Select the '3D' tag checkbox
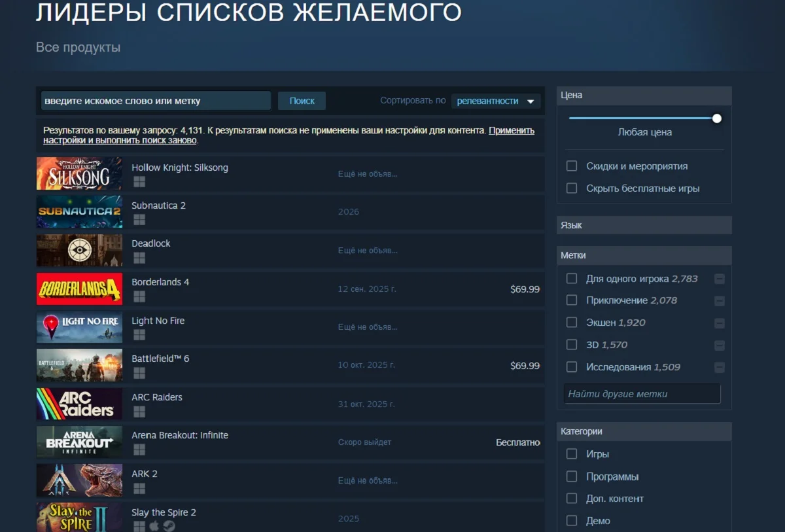785x532 pixels. pos(572,345)
